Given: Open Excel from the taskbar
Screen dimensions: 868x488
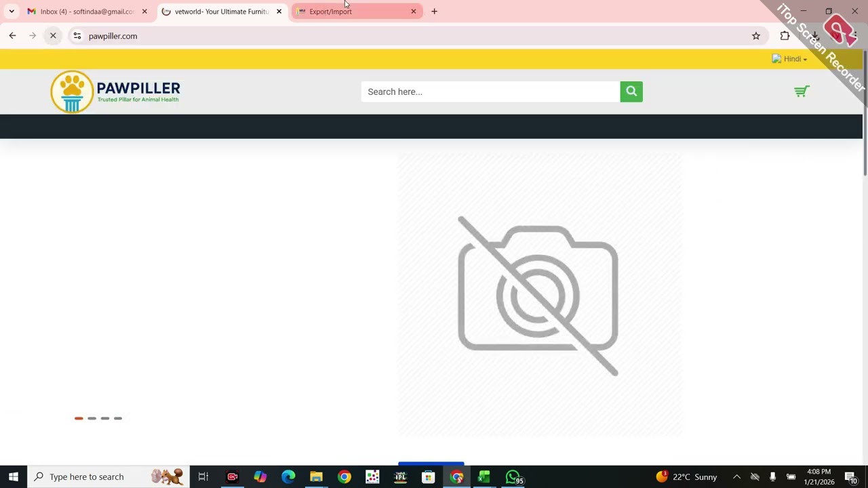Looking at the screenshot, I should (484, 476).
